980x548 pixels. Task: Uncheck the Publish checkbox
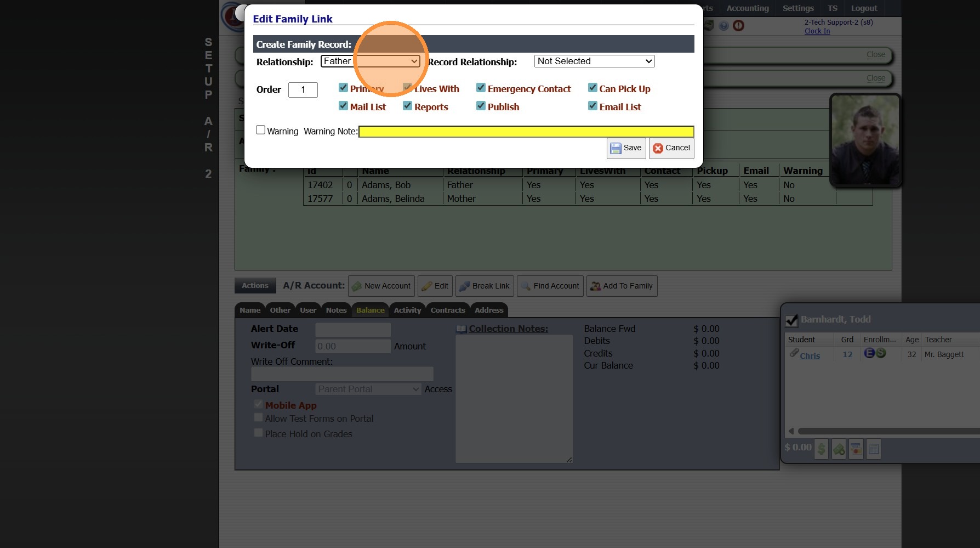pyautogui.click(x=481, y=106)
